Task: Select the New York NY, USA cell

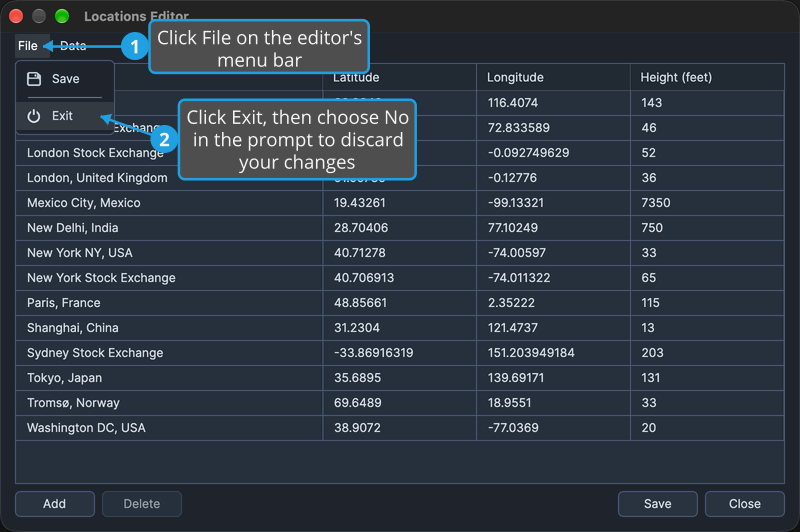Action: click(169, 253)
